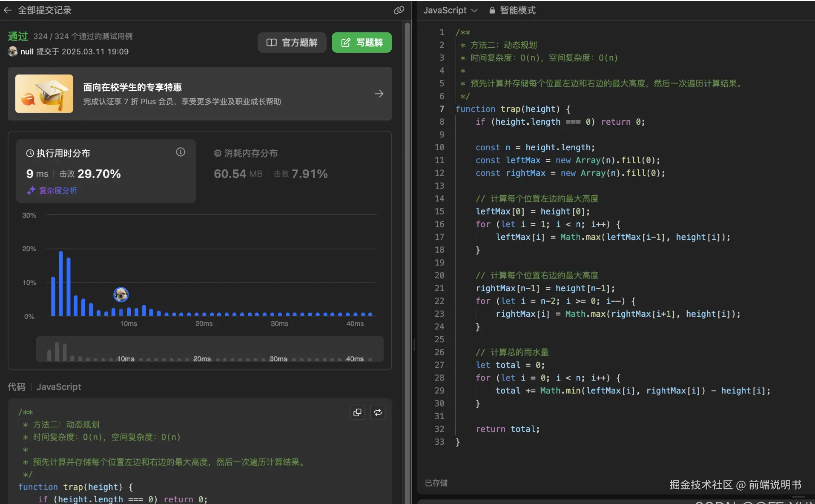Click the swap code icon above submission code

(378, 412)
